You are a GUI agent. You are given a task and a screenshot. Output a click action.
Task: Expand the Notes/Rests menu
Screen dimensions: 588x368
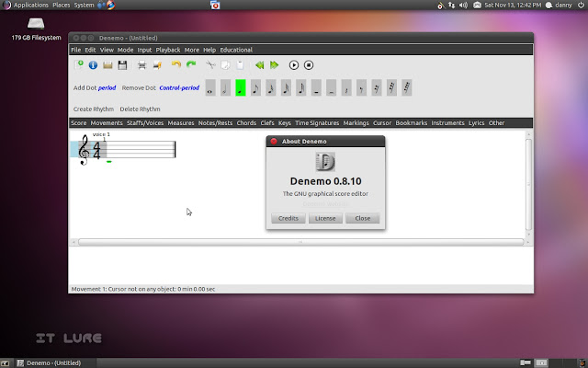pyautogui.click(x=215, y=123)
